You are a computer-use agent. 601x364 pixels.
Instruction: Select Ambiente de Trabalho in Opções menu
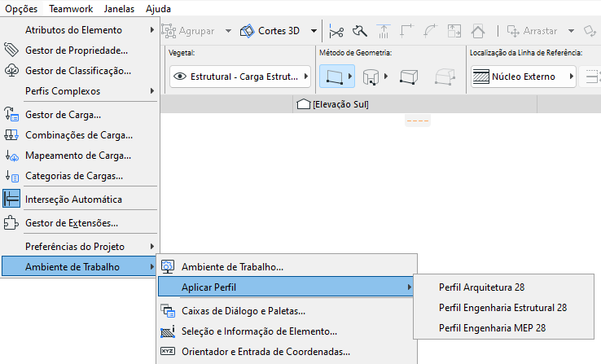[79, 266]
